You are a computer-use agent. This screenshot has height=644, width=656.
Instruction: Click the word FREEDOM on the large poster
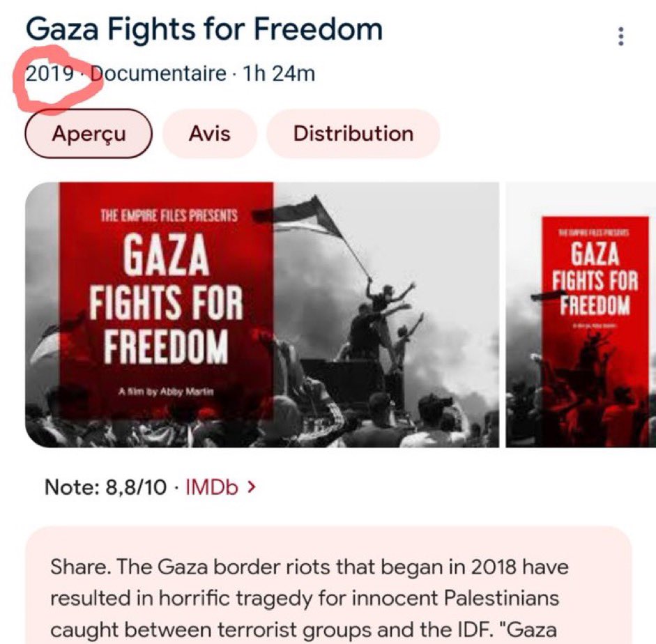[x=166, y=346]
